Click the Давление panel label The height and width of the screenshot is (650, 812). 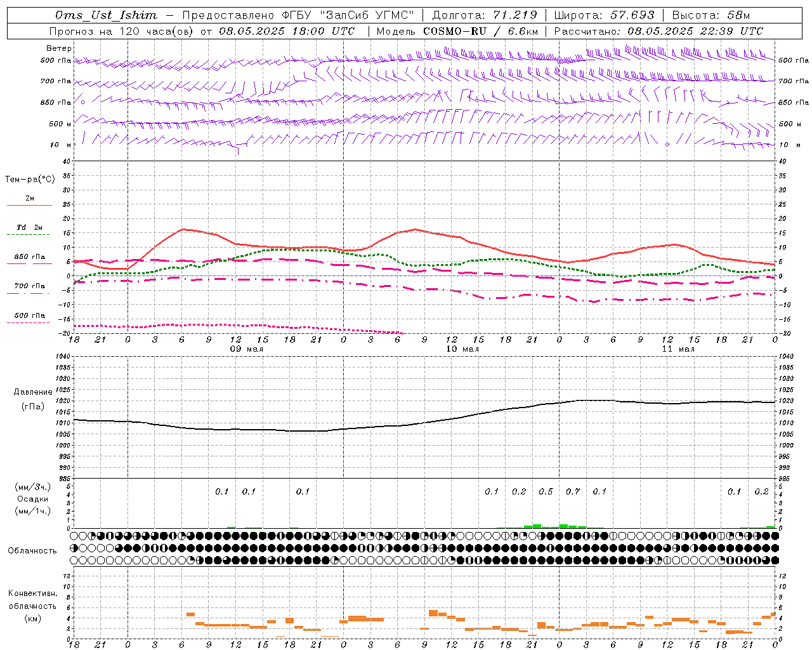(33, 392)
